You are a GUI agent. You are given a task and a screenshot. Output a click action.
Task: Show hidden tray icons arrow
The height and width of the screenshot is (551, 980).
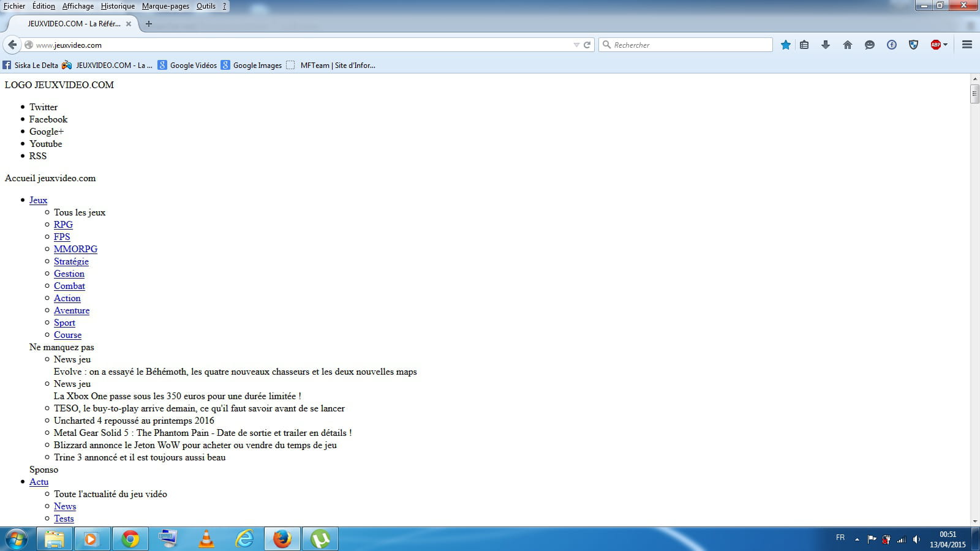857,539
